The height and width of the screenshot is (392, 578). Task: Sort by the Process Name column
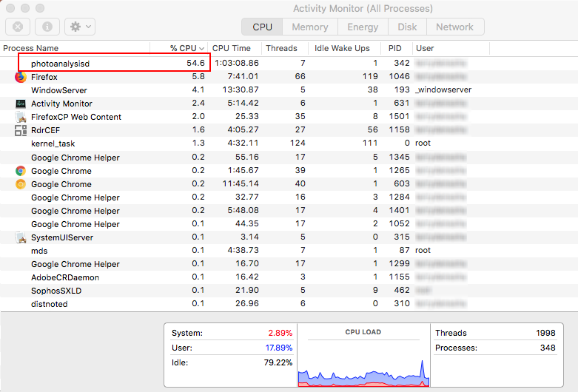click(x=75, y=48)
